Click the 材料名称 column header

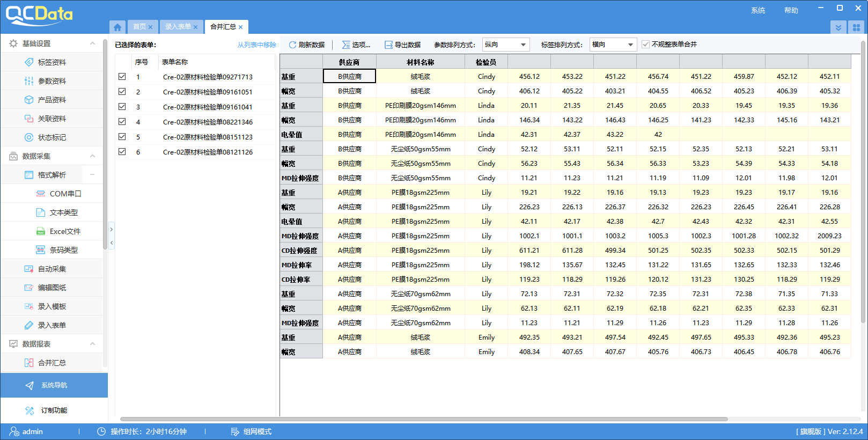pyautogui.click(x=421, y=62)
